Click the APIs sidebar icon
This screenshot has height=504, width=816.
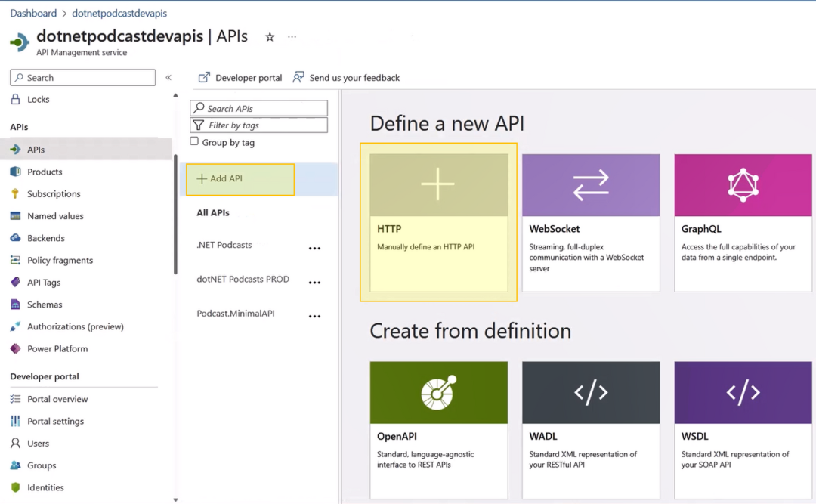[x=16, y=150]
